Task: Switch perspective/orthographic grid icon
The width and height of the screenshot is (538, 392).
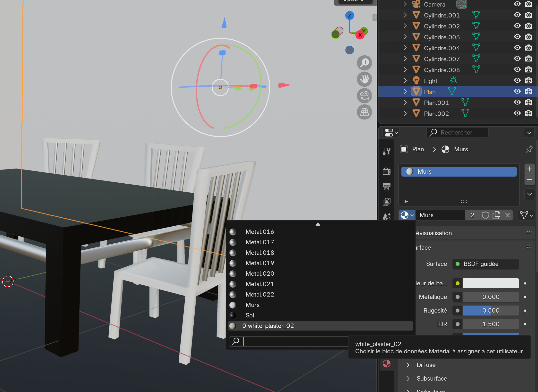Action: pyautogui.click(x=364, y=112)
